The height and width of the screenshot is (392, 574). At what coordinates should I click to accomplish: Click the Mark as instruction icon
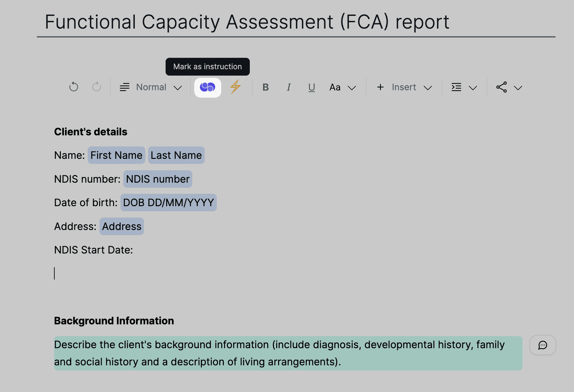[x=208, y=87]
